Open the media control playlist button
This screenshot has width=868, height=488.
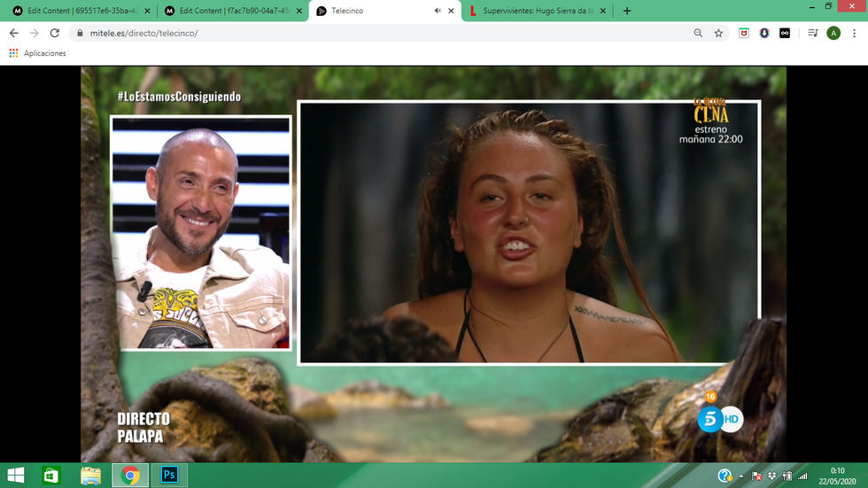(x=813, y=33)
